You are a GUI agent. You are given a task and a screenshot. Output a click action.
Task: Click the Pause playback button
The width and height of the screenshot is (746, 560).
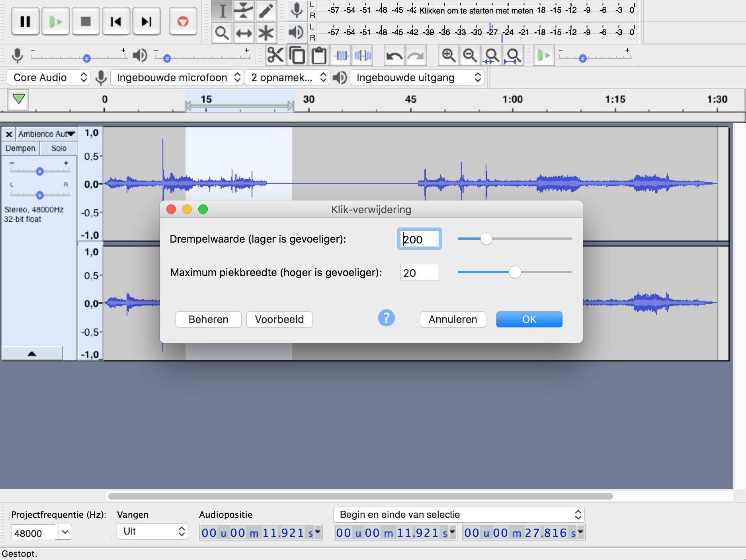pyautogui.click(x=25, y=21)
